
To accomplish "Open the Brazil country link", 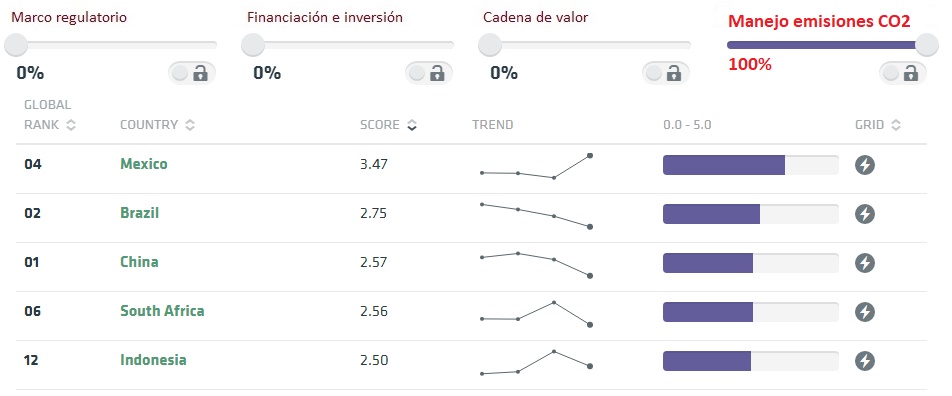I will [x=140, y=213].
